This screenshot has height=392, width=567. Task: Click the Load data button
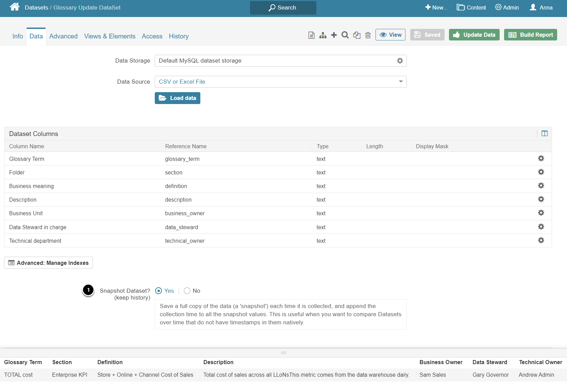click(177, 98)
